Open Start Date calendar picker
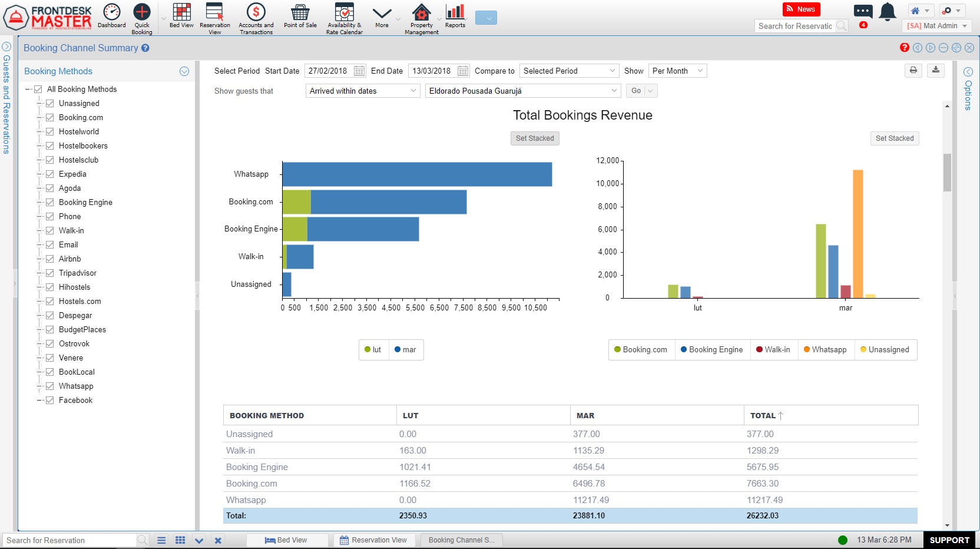 point(359,71)
